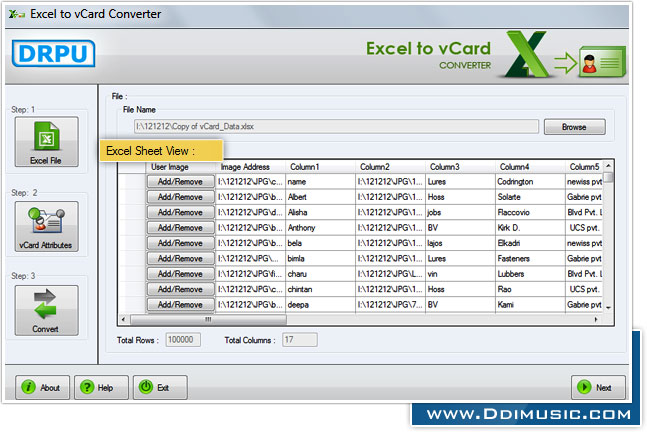647x432 pixels.
Task: Select the cell containing Albert
Action: pos(320,197)
